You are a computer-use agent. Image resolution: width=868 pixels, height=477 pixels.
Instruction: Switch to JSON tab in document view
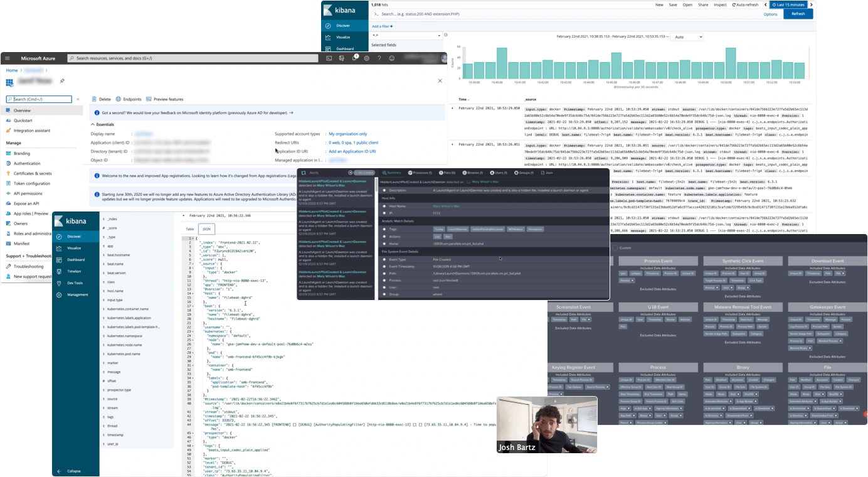[x=206, y=229]
